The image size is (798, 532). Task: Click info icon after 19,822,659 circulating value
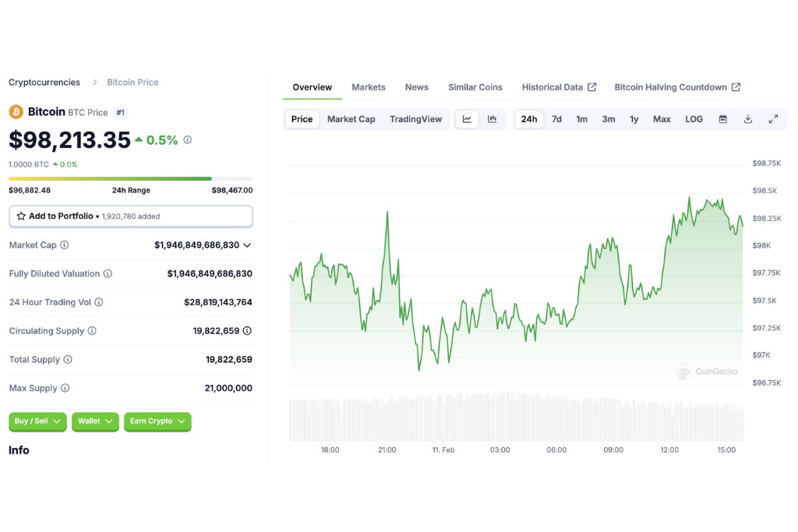click(247, 331)
